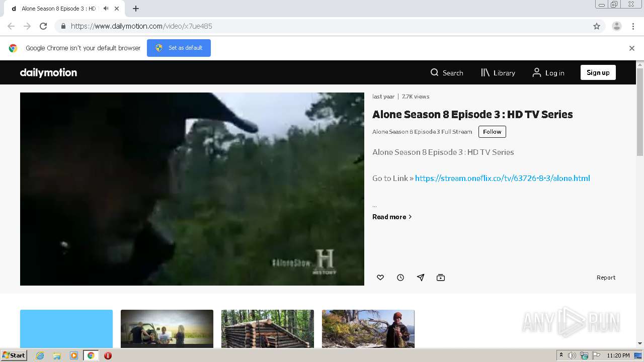The image size is (644, 362).
Task: Dismiss the default browser notification bar
Action: (x=632, y=48)
